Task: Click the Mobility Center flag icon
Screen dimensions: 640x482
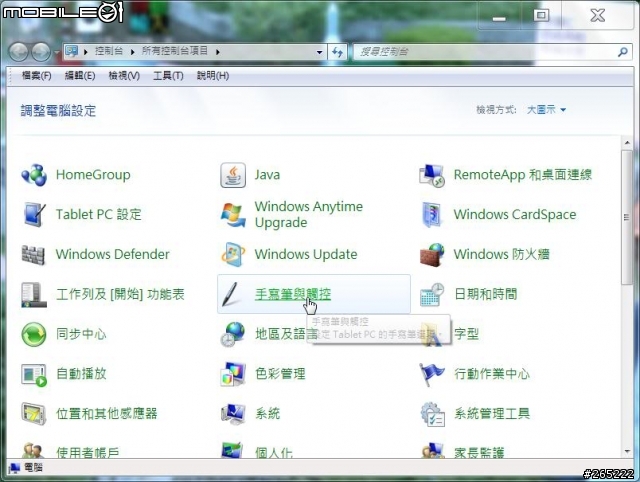Action: [x=432, y=374]
